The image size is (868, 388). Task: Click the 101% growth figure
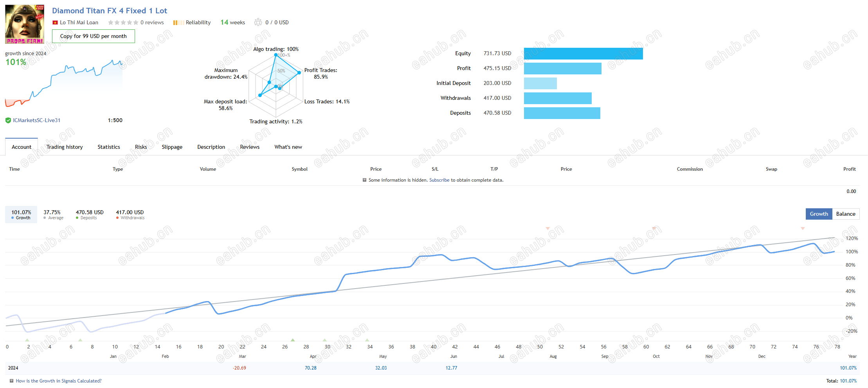point(16,62)
